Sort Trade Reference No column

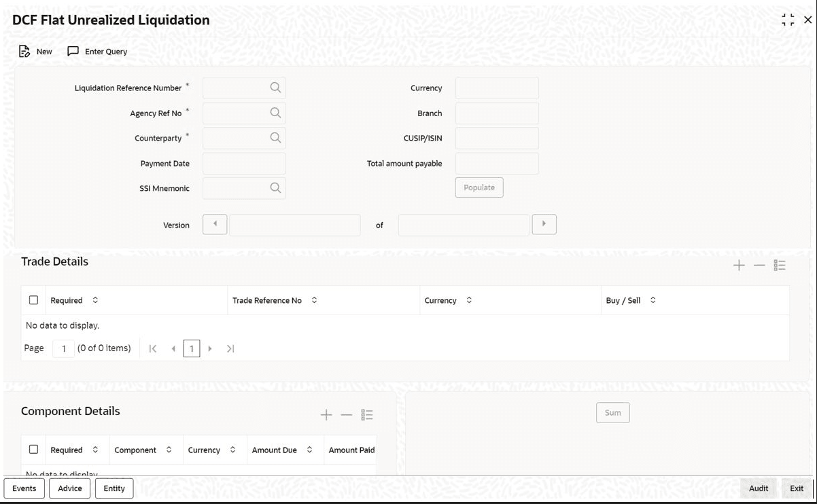tap(314, 300)
